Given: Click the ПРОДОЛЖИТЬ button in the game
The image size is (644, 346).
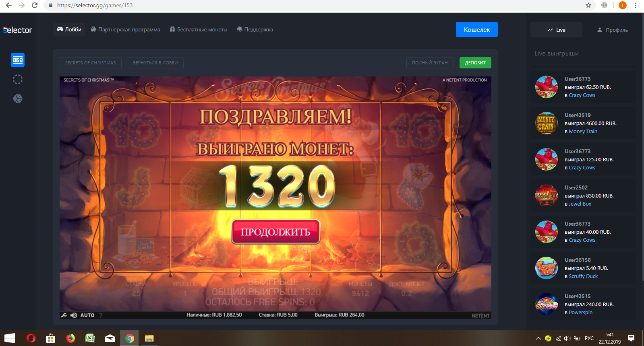Looking at the screenshot, I should pos(275,232).
